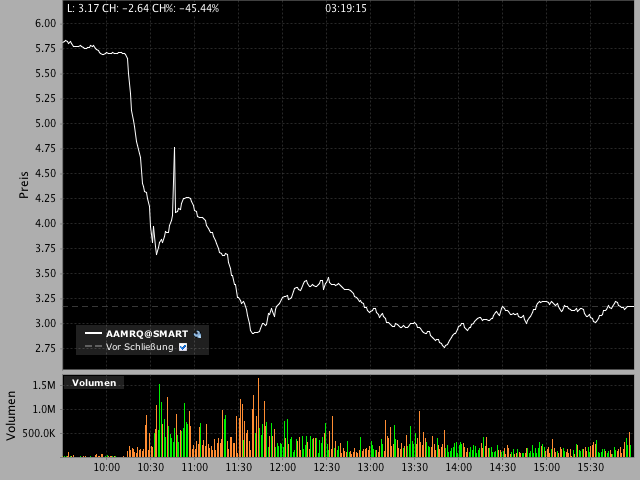The image size is (640, 480).
Task: Click the 1.5M volume axis tick
Action: [44, 385]
